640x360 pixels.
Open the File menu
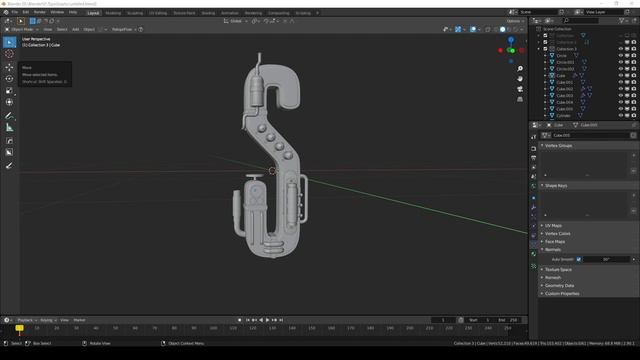[x=15, y=13]
